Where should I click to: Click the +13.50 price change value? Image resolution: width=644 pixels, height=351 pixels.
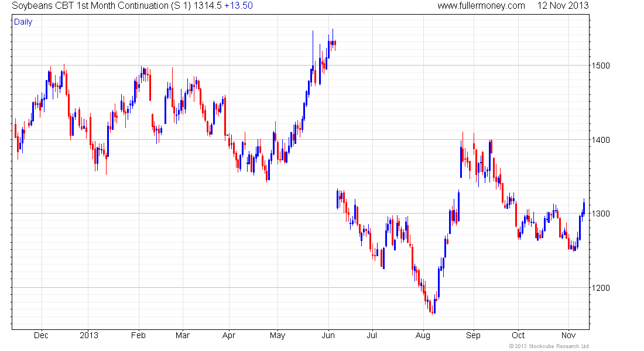click(238, 6)
